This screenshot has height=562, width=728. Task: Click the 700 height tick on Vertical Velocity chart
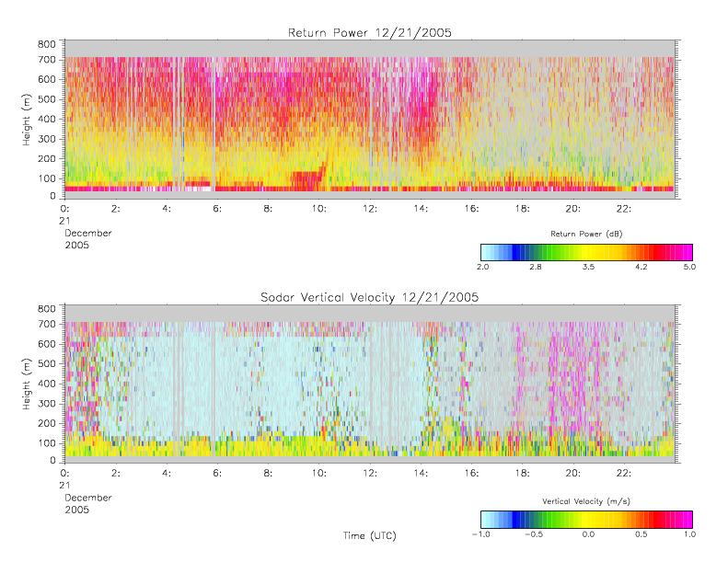46,325
